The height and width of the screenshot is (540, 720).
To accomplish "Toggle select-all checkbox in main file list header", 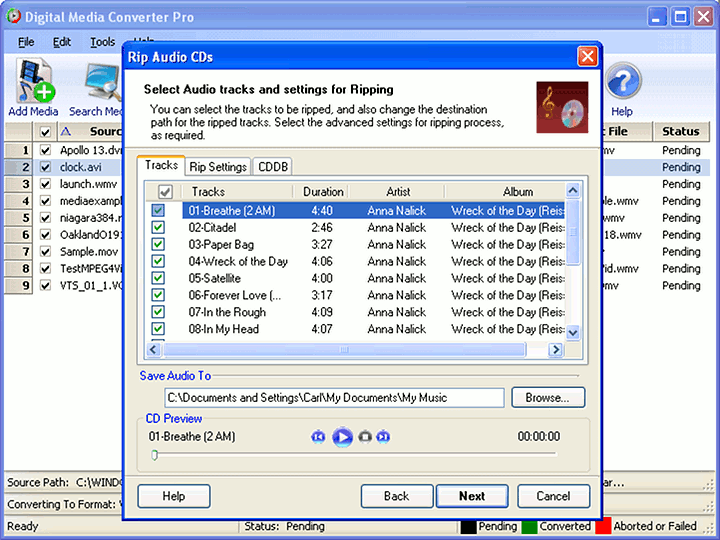I will [45, 132].
